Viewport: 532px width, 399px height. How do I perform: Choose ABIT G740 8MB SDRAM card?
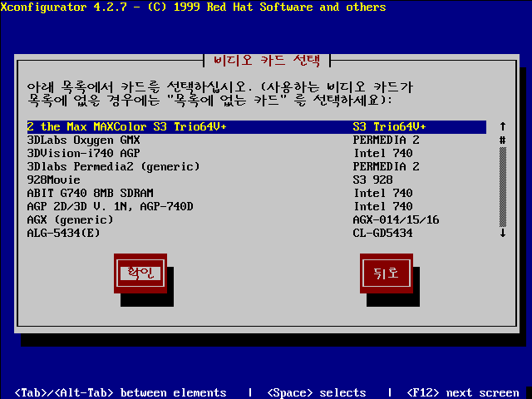[x=257, y=193]
